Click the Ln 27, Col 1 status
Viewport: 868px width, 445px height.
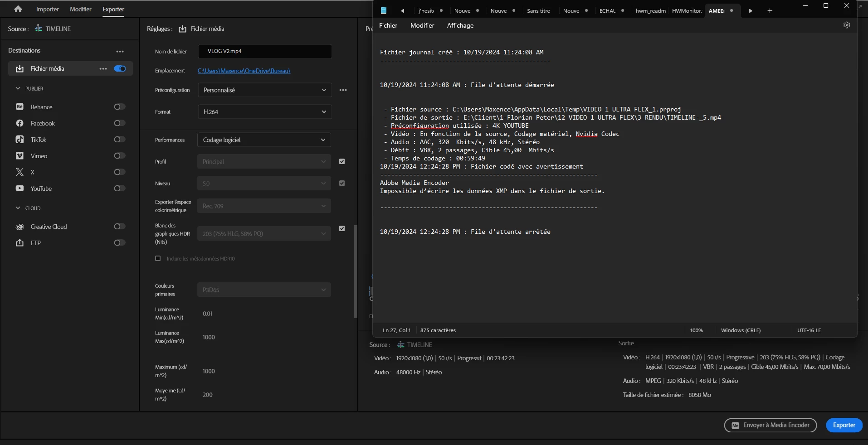(397, 330)
